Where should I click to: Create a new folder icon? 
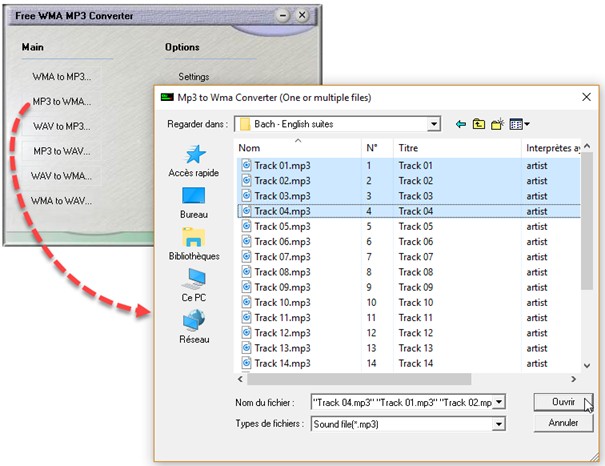pyautogui.click(x=497, y=124)
